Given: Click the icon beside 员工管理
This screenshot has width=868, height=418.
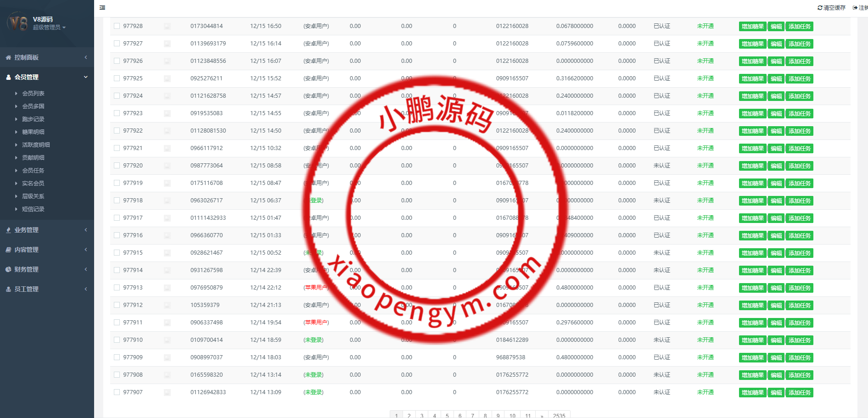Looking at the screenshot, I should pos(8,289).
